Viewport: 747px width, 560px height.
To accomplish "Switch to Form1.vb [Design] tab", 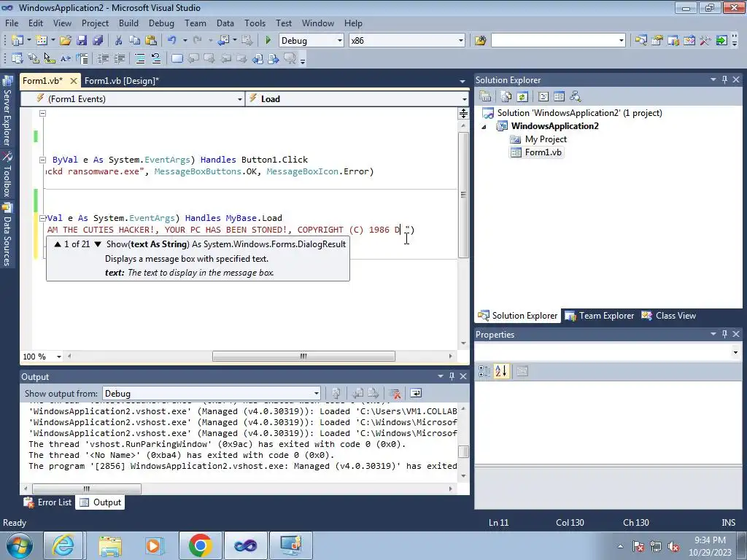I will [x=122, y=81].
